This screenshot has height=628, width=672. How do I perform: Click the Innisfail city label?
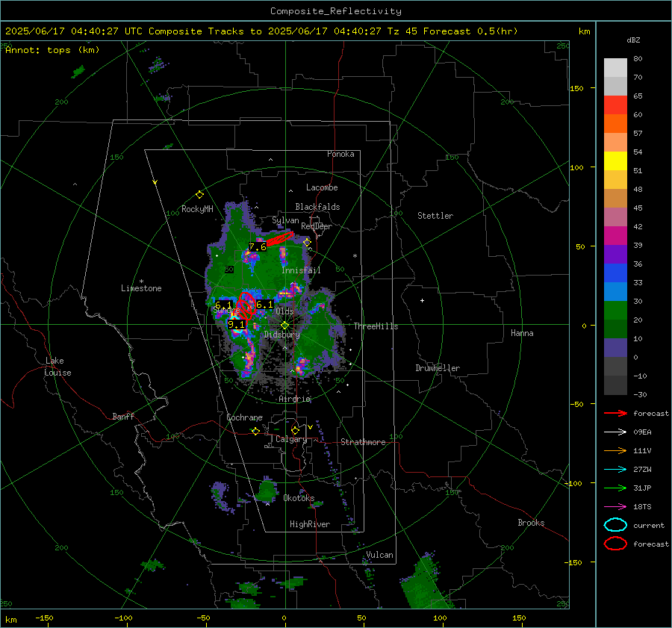(x=302, y=270)
